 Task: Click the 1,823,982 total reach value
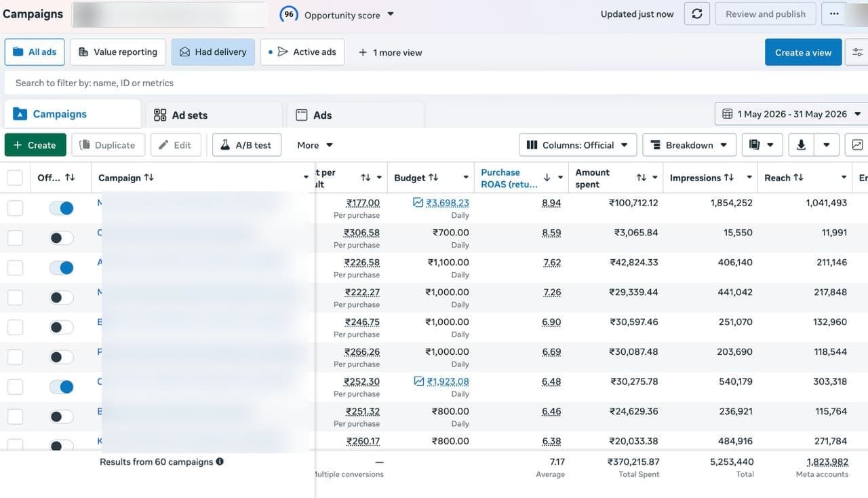tap(827, 461)
